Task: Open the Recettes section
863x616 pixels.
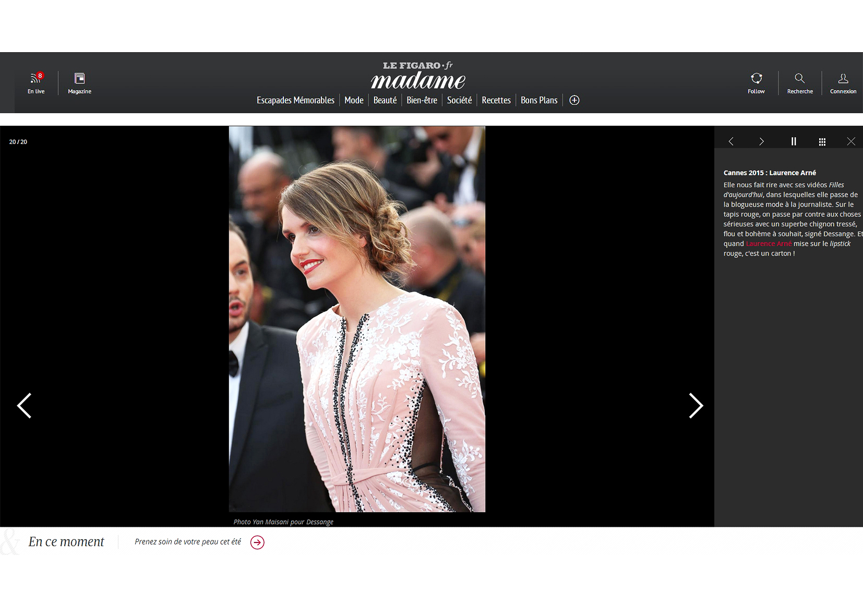Action: tap(496, 100)
